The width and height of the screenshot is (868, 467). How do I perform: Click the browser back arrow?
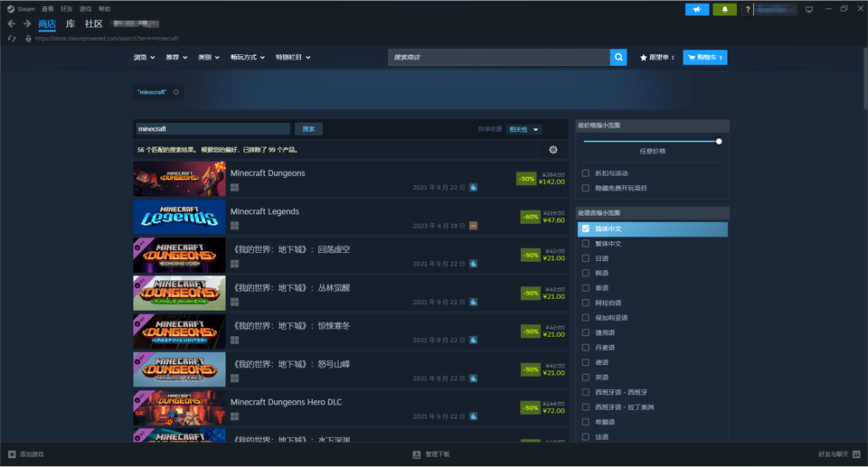(x=11, y=23)
